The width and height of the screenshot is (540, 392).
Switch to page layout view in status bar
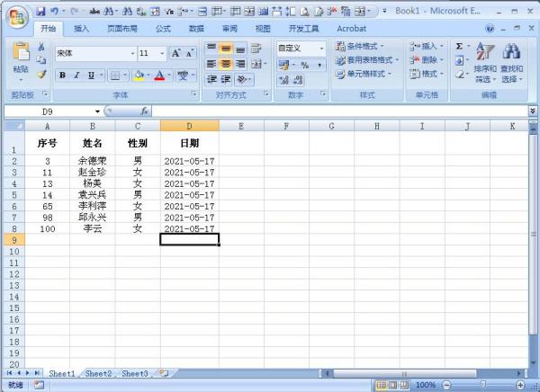[x=393, y=385]
